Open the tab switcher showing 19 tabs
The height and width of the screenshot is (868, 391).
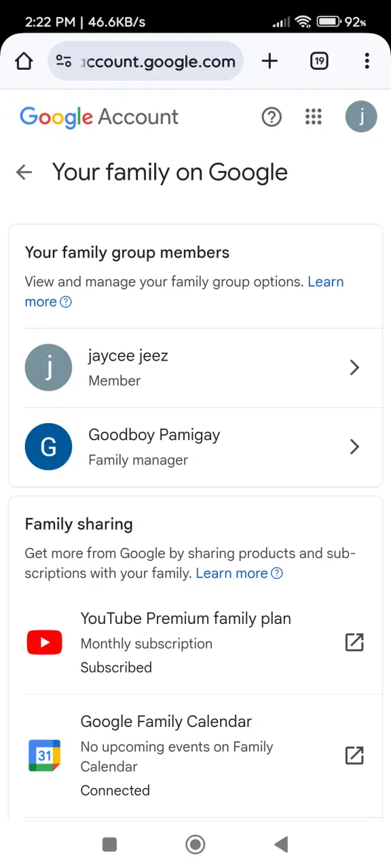[x=318, y=62]
